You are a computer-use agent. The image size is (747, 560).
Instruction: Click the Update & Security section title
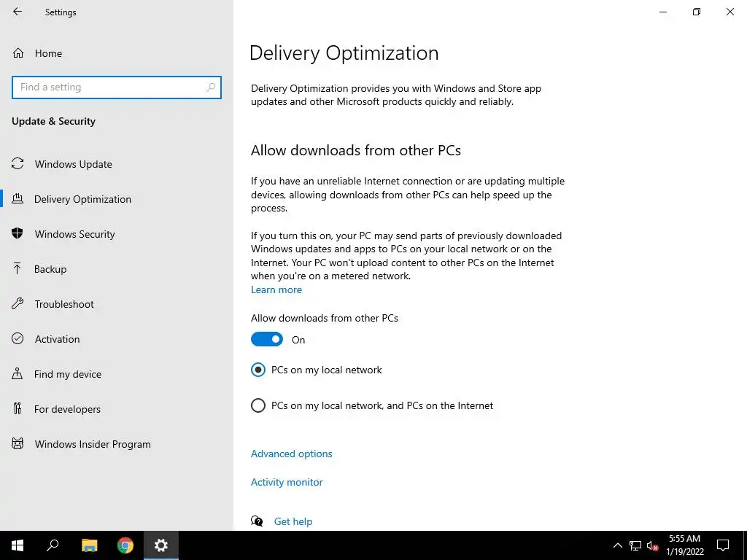[53, 122]
